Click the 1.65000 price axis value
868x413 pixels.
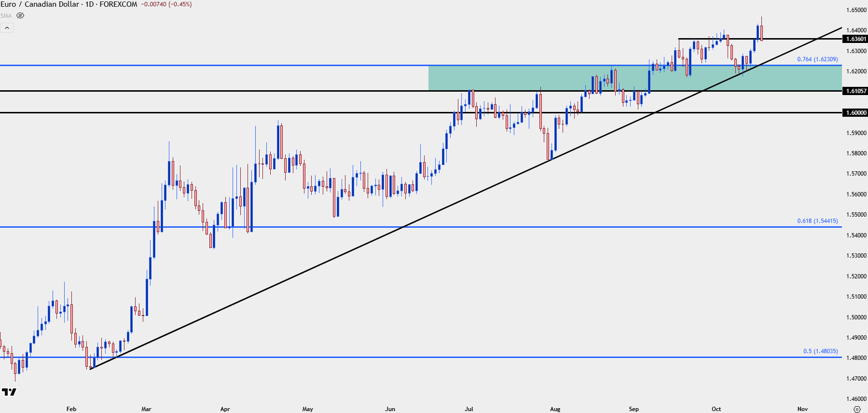[856, 10]
